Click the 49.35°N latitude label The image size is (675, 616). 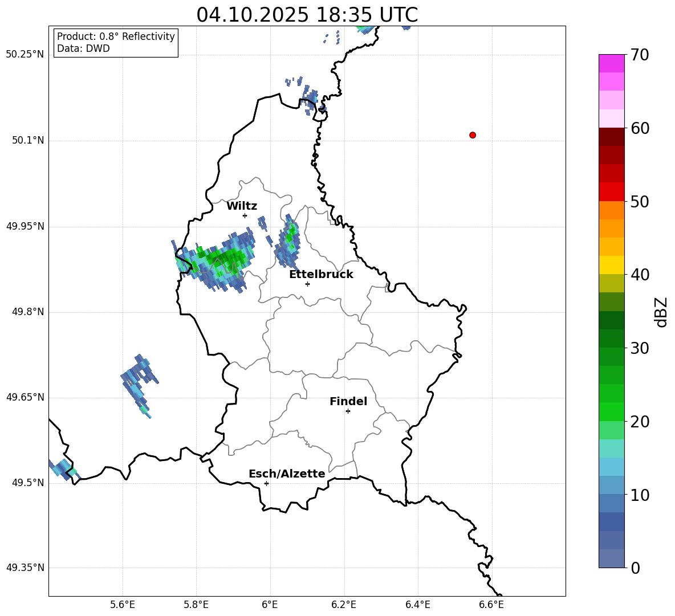coord(25,568)
